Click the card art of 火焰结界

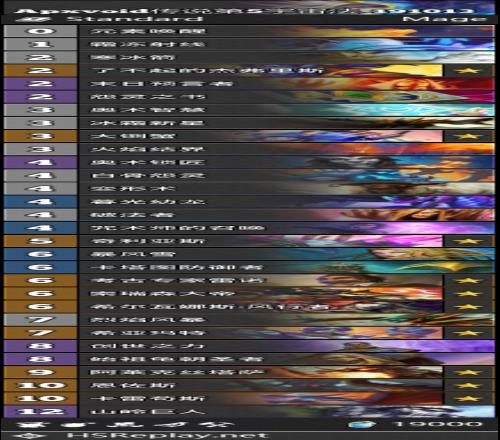coord(387,149)
